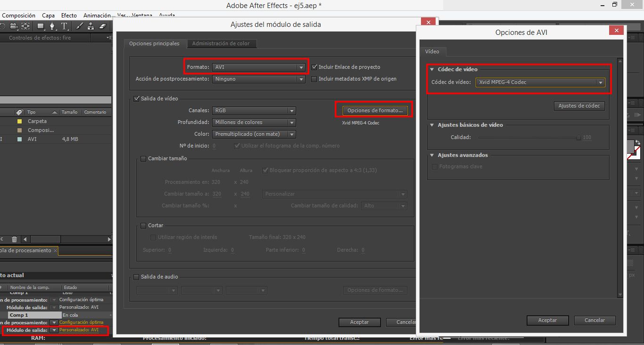
Task: Click Estado column header
Action: (85, 287)
